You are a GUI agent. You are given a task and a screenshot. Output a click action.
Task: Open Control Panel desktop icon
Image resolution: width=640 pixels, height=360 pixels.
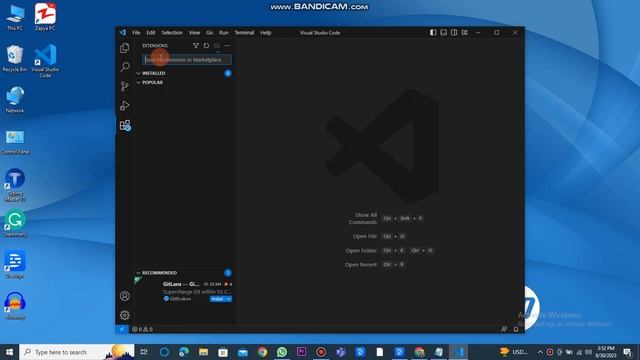click(15, 141)
